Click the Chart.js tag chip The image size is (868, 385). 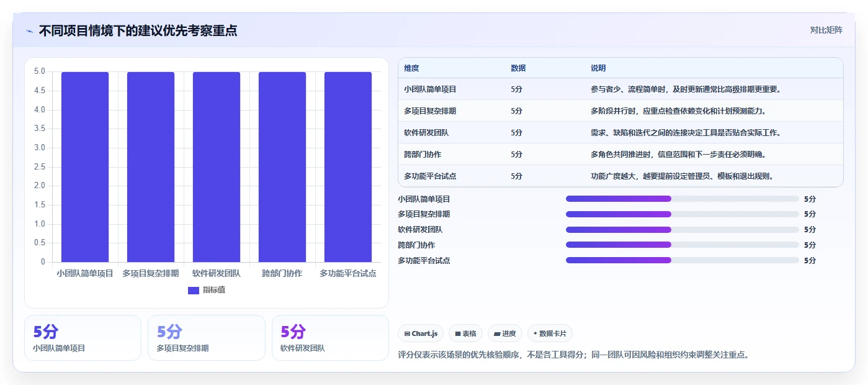coord(421,333)
